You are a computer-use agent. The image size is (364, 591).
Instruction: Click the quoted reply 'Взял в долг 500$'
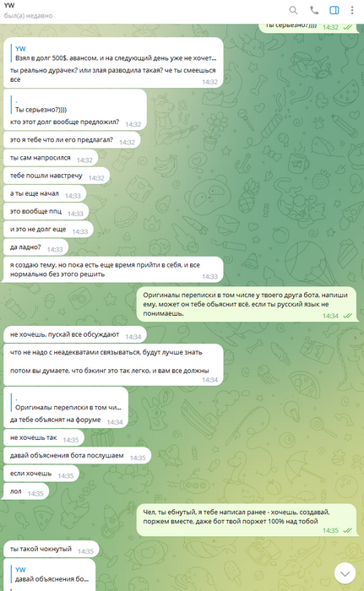(x=113, y=53)
